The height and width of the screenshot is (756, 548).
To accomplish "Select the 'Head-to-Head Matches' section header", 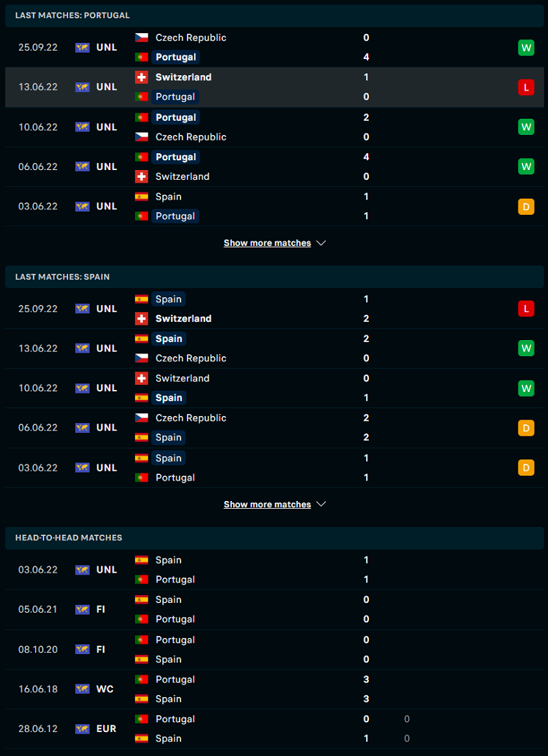I will 274,537.
